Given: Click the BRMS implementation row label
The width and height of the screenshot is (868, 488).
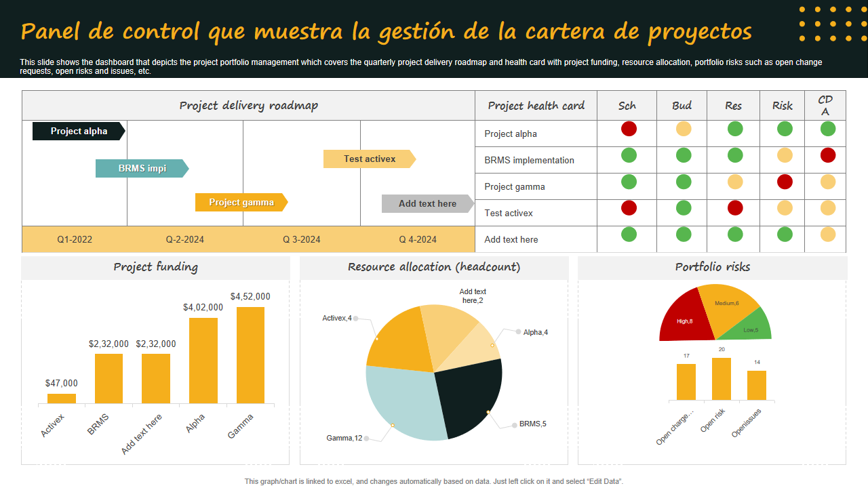Looking at the screenshot, I should coord(530,160).
